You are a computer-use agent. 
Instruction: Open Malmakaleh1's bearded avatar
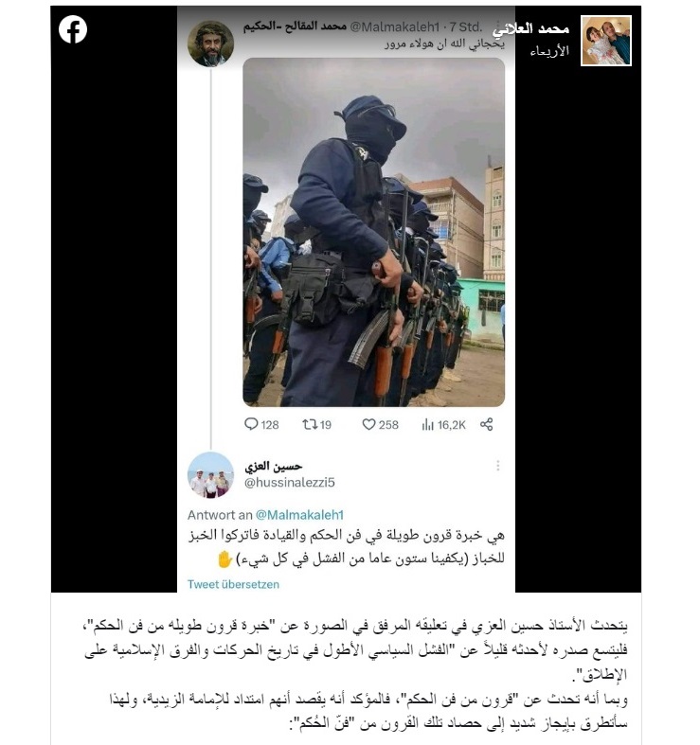[x=210, y=44]
